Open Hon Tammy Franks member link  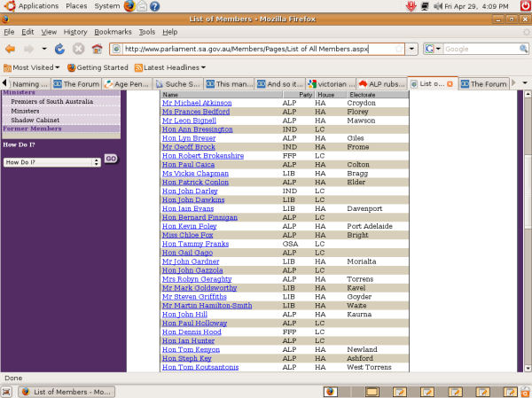(x=195, y=244)
